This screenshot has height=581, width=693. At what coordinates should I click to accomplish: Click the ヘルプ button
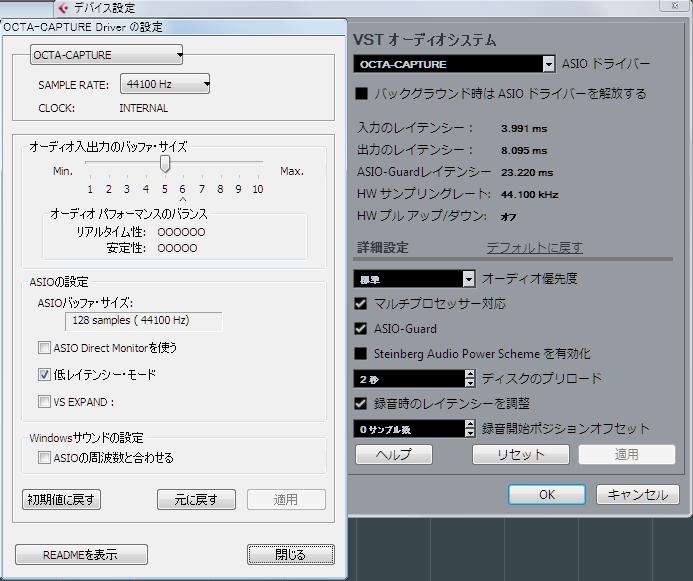click(x=394, y=454)
